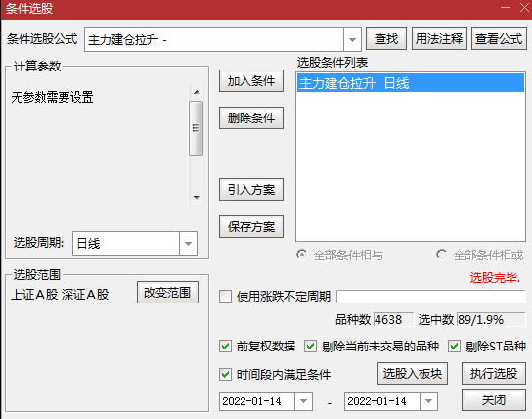Screen dimensions: 532x419
Task: Click the 改变范围 button
Action: (x=167, y=293)
